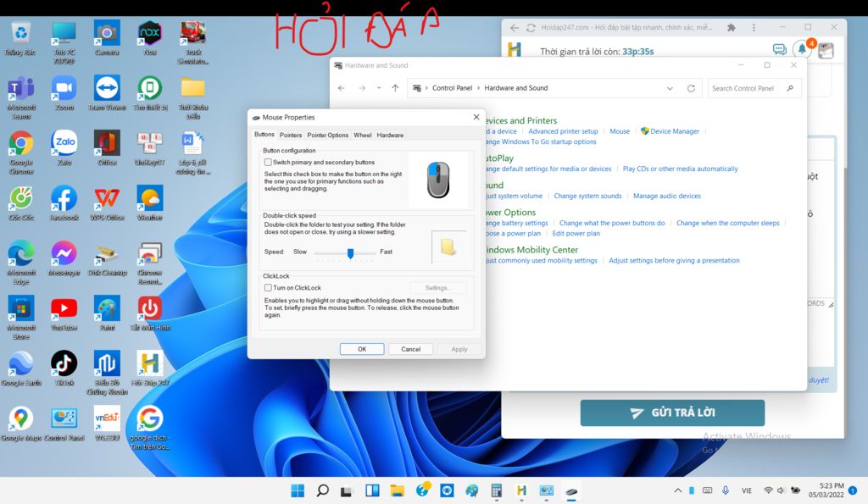Image resolution: width=868 pixels, height=504 pixels.
Task: Switch to the Pointers tab
Action: [291, 135]
